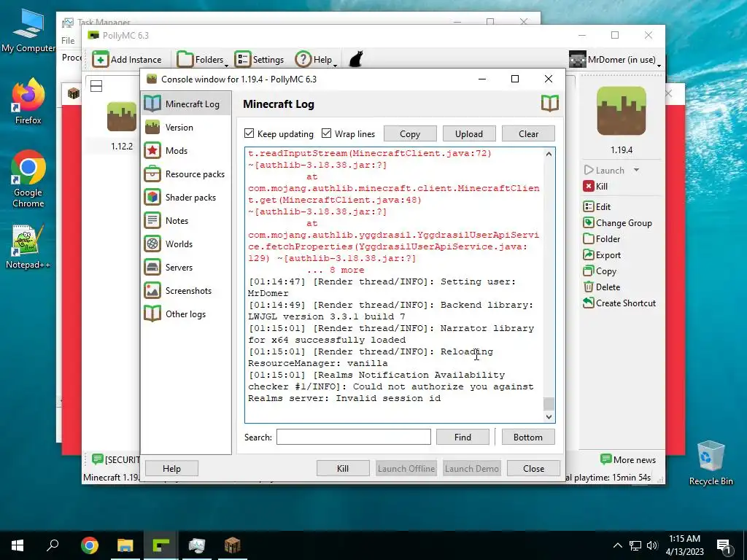Open Shader packs page

click(186, 197)
